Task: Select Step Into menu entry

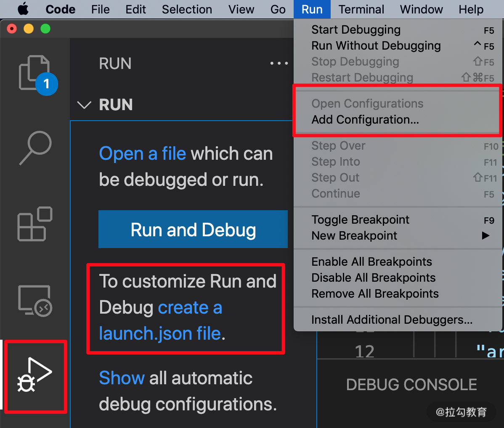Action: [x=398, y=161]
